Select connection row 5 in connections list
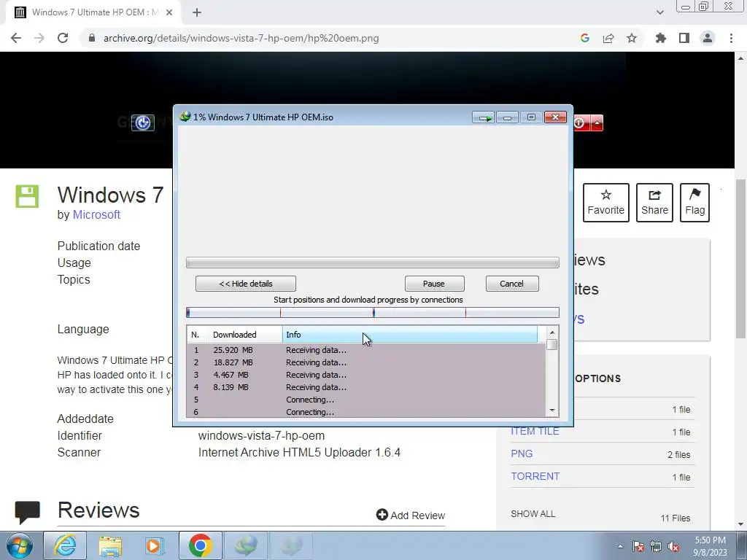Image resolution: width=747 pixels, height=560 pixels. click(366, 400)
